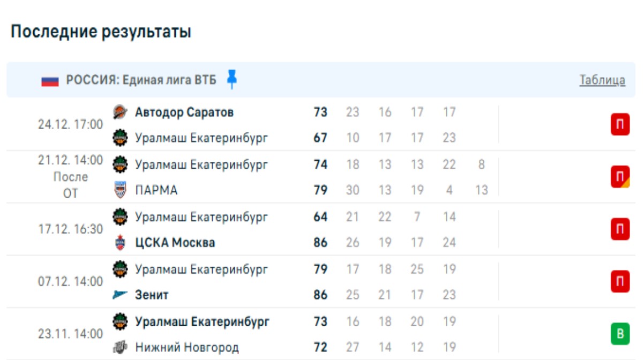Click the Последние результаты heading
Image resolution: width=644 pixels, height=360 pixels.
pyautogui.click(x=101, y=32)
